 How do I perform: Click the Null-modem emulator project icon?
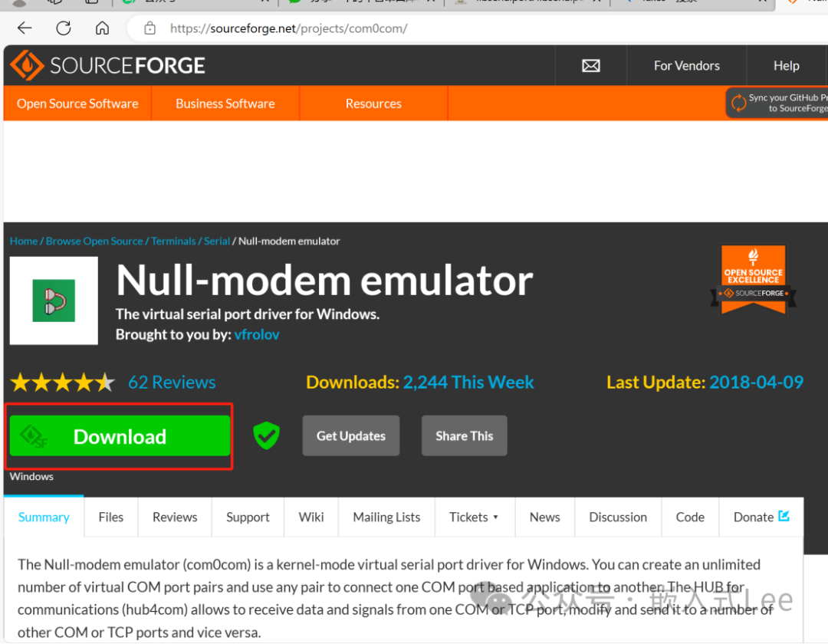[54, 301]
